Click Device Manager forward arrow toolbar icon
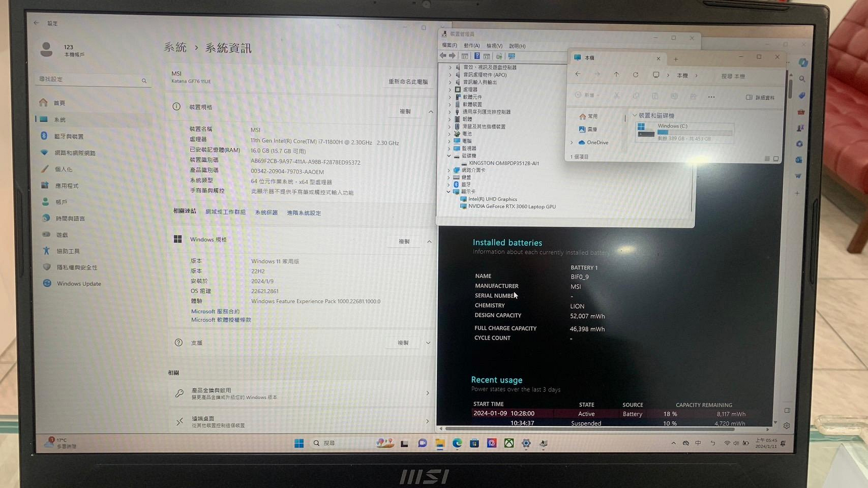The image size is (868, 488). click(x=452, y=56)
